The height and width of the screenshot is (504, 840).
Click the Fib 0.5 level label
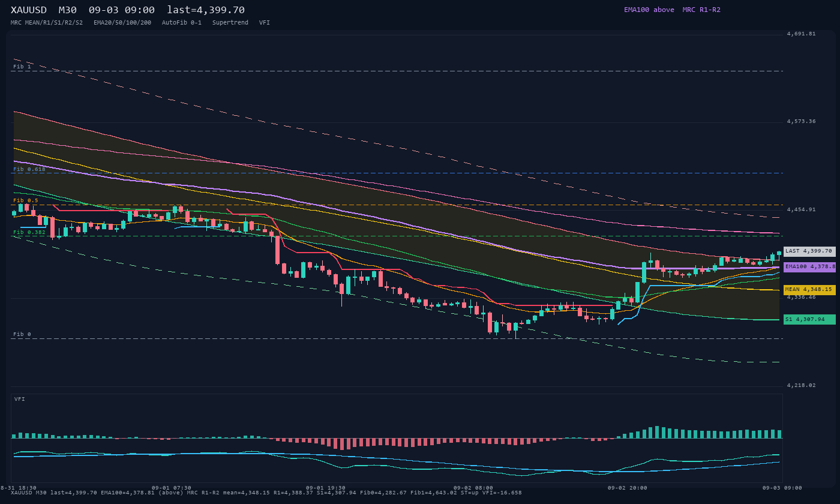[26, 200]
